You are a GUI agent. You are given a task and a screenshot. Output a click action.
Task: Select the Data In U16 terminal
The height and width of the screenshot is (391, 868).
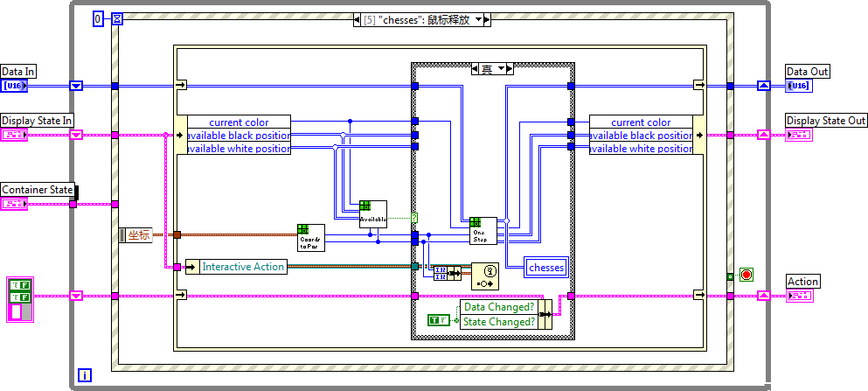pos(14,86)
